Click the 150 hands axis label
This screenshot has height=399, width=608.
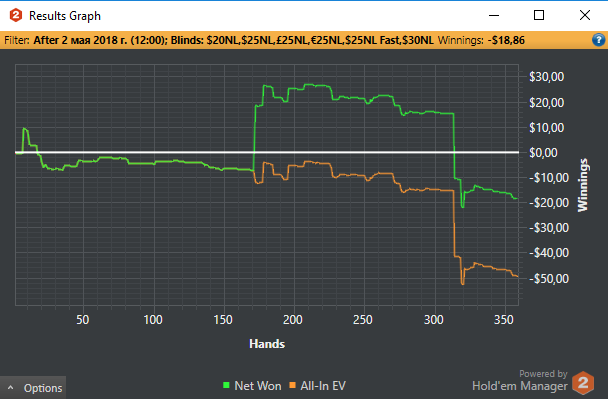coord(223,320)
